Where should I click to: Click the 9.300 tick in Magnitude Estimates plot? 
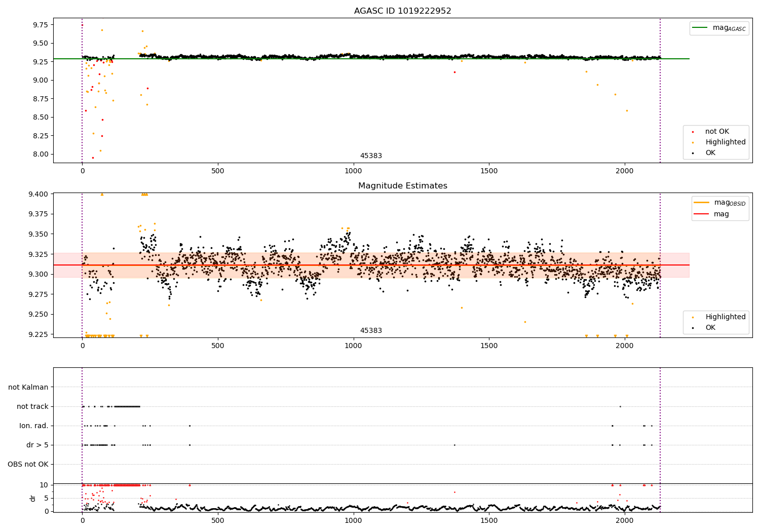tap(38, 274)
